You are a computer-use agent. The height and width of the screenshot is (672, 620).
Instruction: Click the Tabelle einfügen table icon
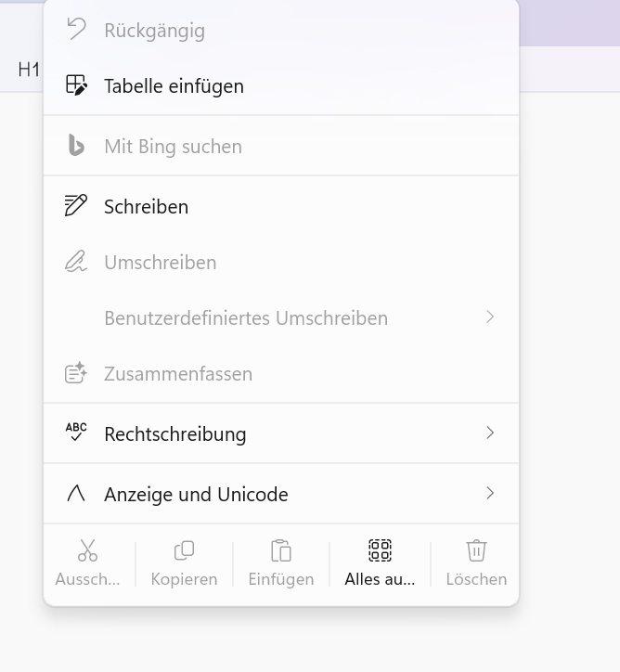click(76, 84)
